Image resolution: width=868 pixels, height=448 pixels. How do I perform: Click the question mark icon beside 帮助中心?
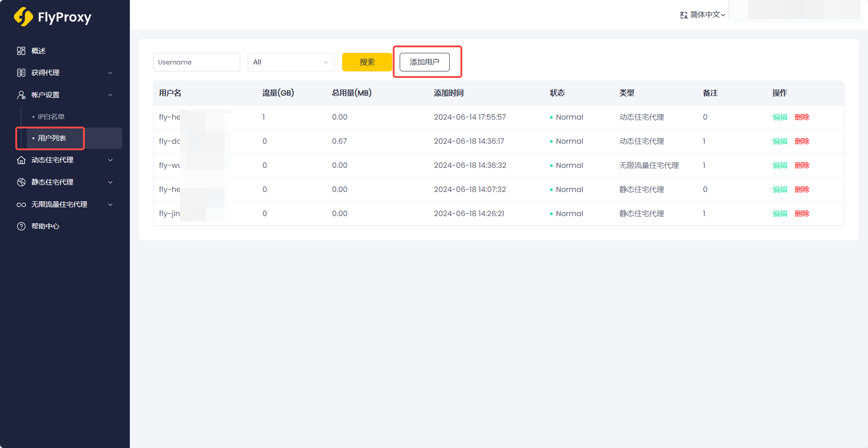coord(21,226)
